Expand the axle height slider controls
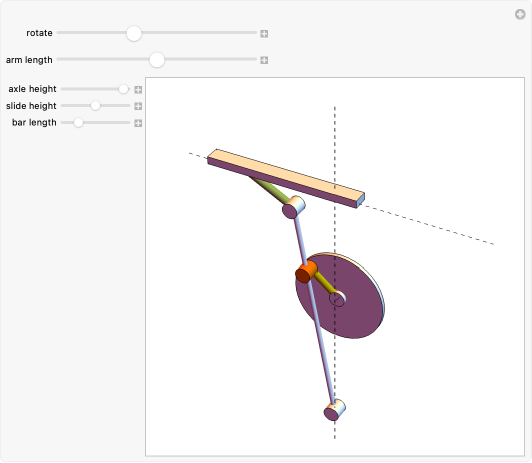Image resolution: width=532 pixels, height=463 pixels. 138,90
